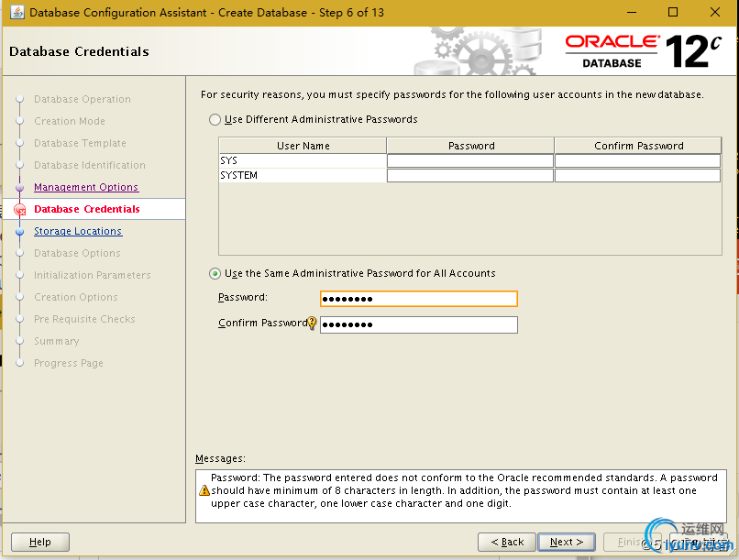Click the Password column header
739x560 pixels.
471,146
